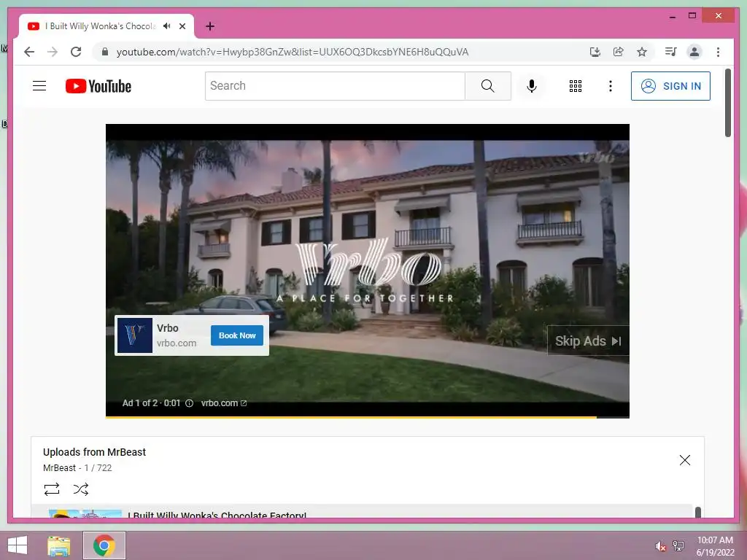Select the youtube.com address bar URL
747x560 pixels.
293,52
